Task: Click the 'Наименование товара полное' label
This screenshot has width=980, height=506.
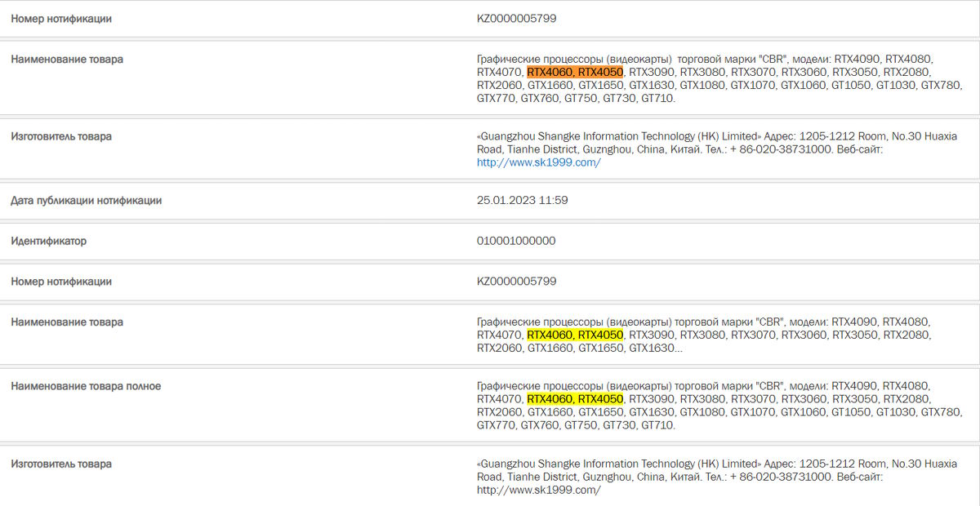Action: click(x=86, y=386)
